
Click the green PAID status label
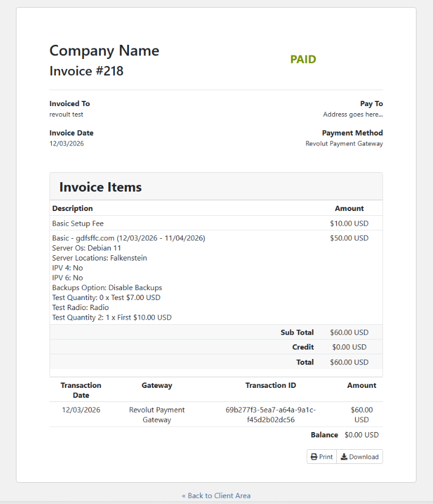tap(303, 60)
